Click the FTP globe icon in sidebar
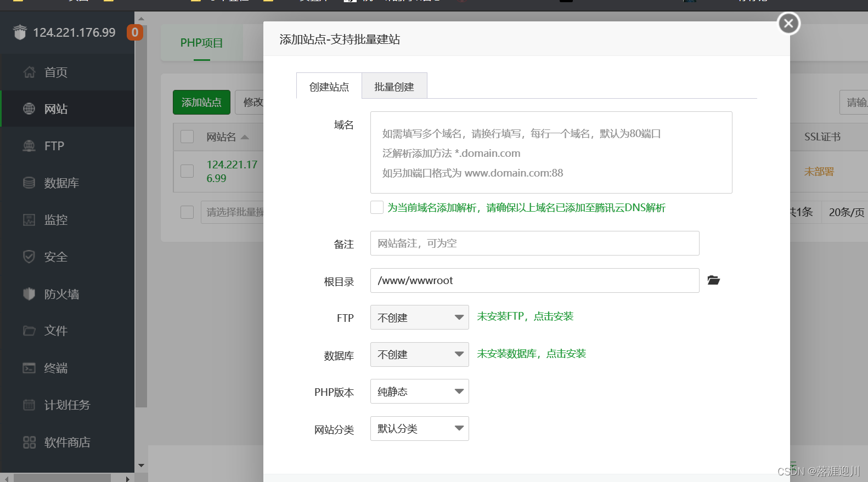This screenshot has height=482, width=868. (29, 146)
